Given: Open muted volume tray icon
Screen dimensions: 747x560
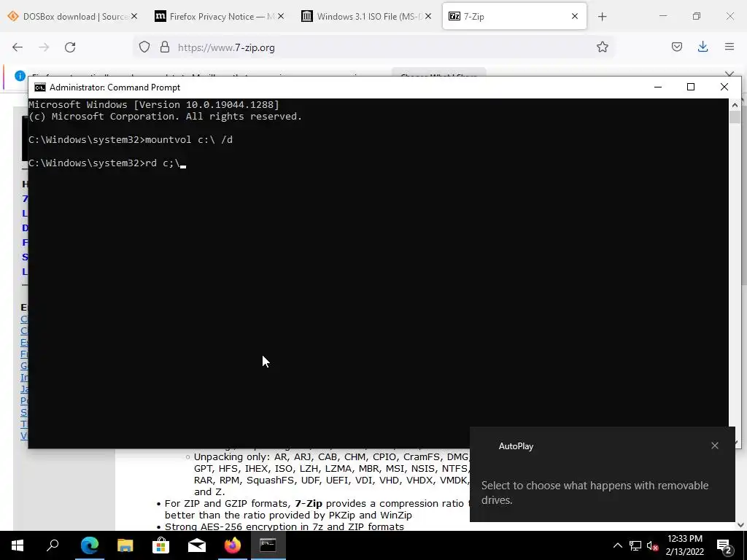Looking at the screenshot, I should pyautogui.click(x=653, y=545).
